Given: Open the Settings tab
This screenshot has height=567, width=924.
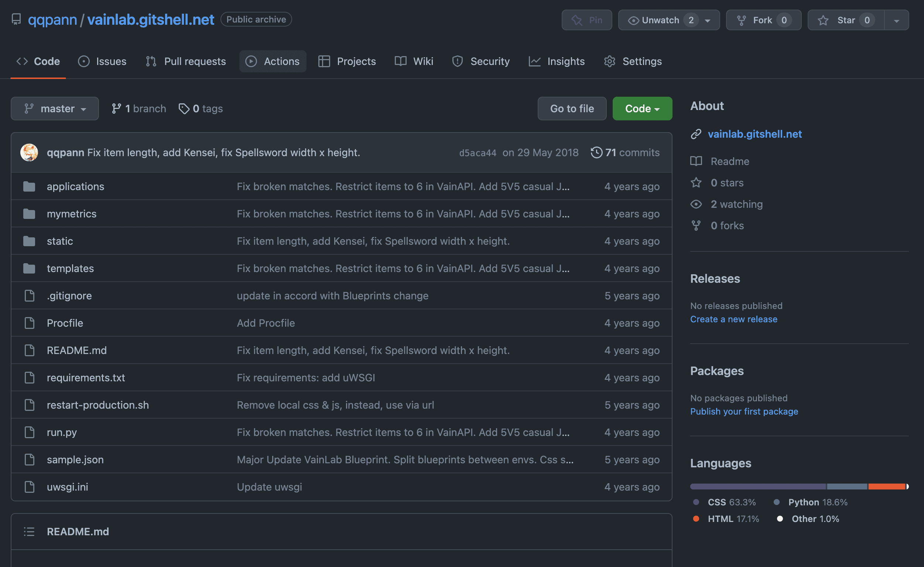Looking at the screenshot, I should [633, 61].
